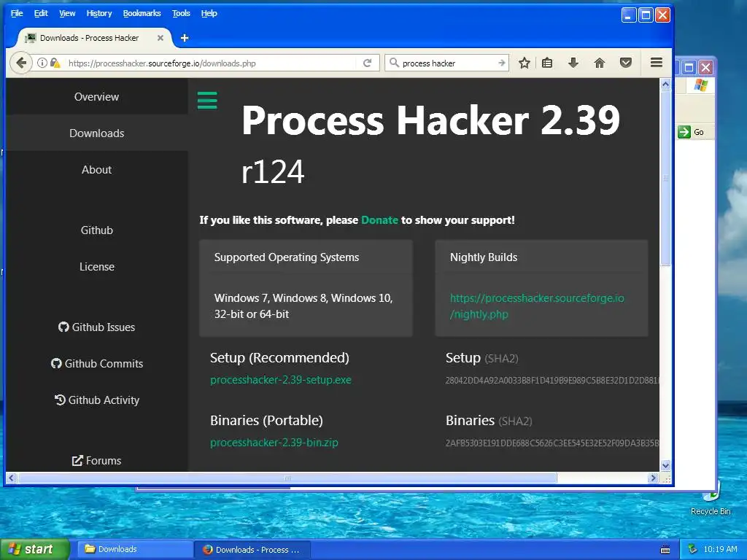Click Go button in background window
This screenshot has height=560, width=747.
[x=692, y=132]
